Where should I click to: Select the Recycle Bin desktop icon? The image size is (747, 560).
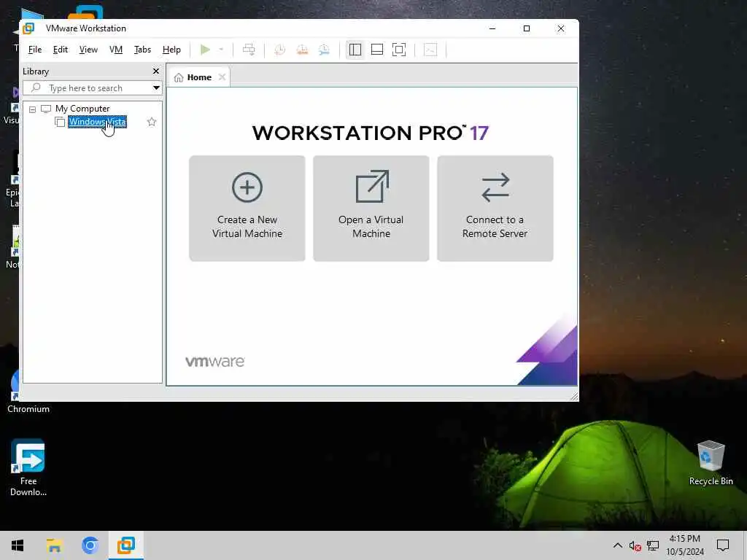point(711,463)
